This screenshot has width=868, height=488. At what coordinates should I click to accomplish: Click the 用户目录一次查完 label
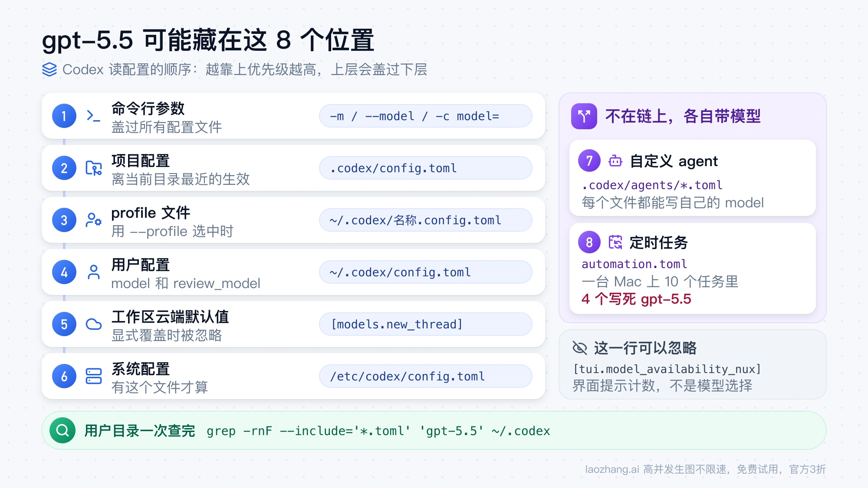coord(140,431)
